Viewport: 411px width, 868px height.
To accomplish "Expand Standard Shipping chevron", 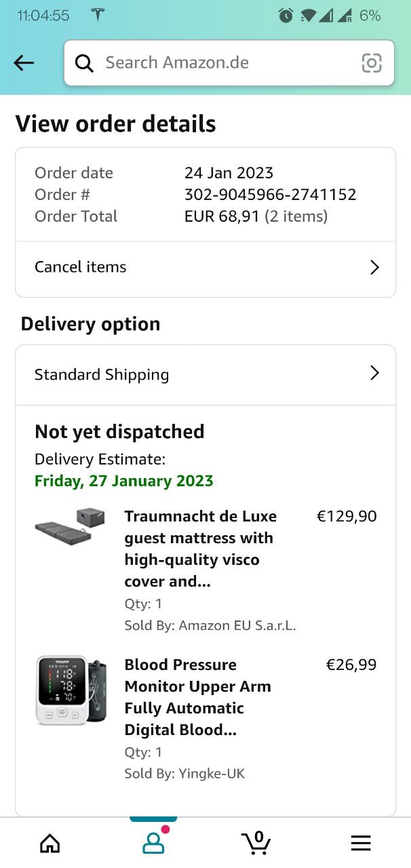I will tap(374, 374).
